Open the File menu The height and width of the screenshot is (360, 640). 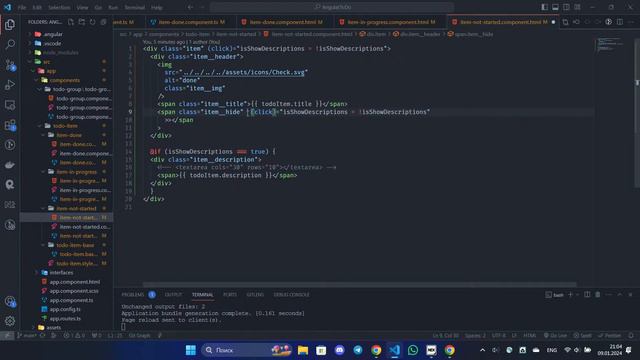(22, 7)
